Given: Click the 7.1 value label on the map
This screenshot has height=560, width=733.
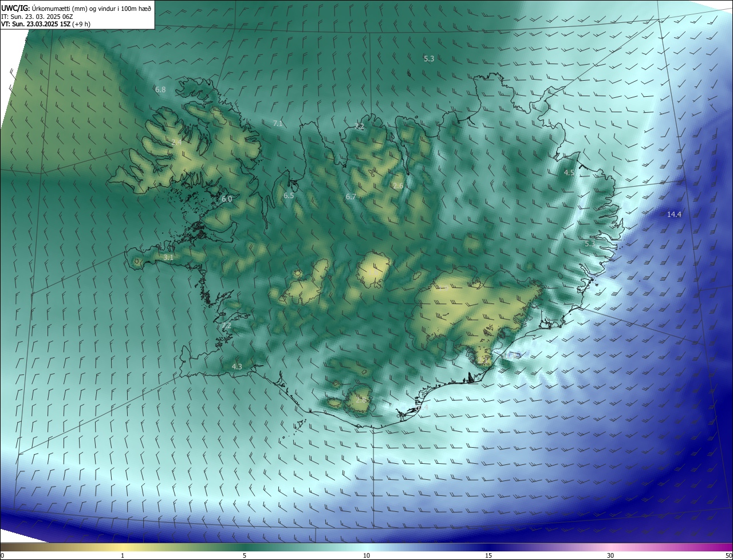Looking at the screenshot, I should 278,123.
